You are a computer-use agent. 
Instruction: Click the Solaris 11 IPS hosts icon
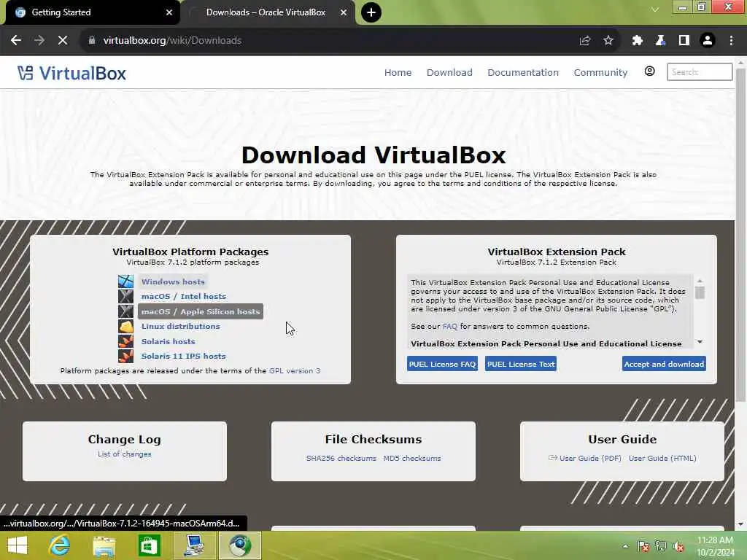pos(125,356)
